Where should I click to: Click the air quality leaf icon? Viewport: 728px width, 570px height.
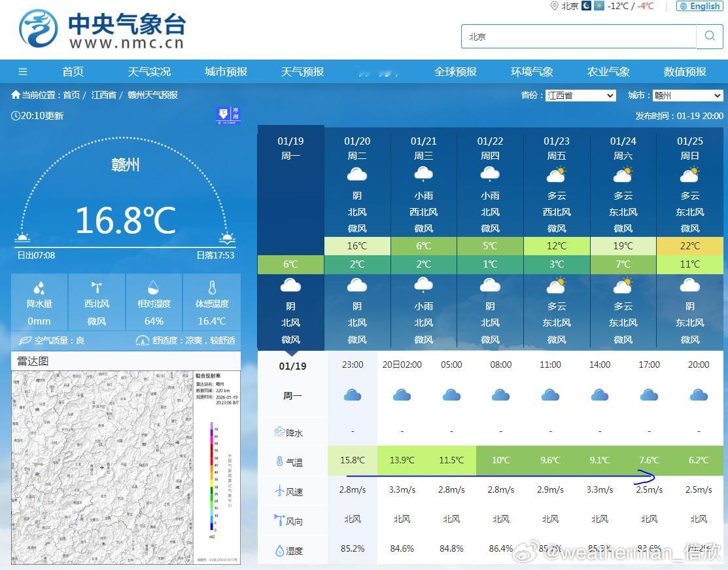[x=25, y=340]
